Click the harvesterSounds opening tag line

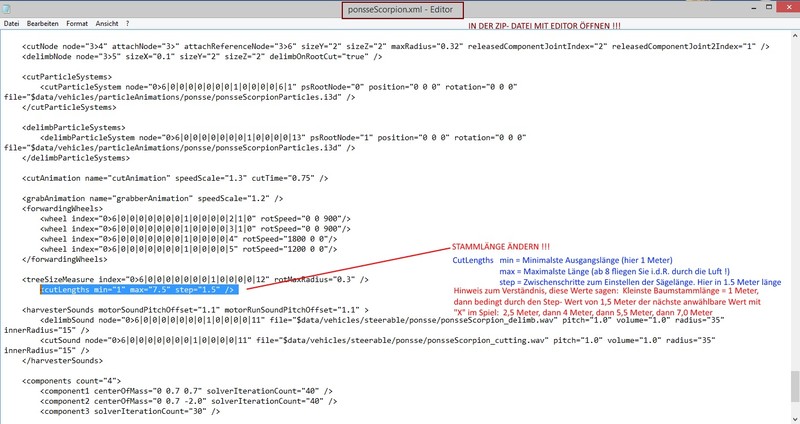click(200, 310)
